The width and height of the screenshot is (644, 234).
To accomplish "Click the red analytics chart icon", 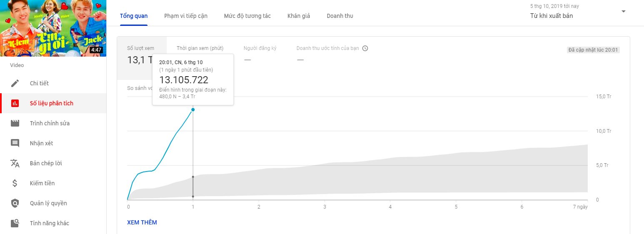I will pos(15,103).
